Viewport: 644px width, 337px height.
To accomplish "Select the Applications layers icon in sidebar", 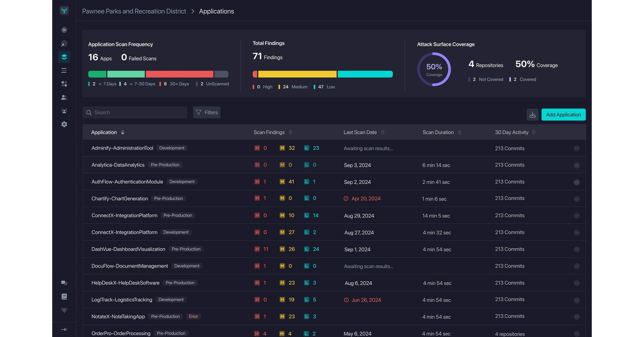I will 64,57.
